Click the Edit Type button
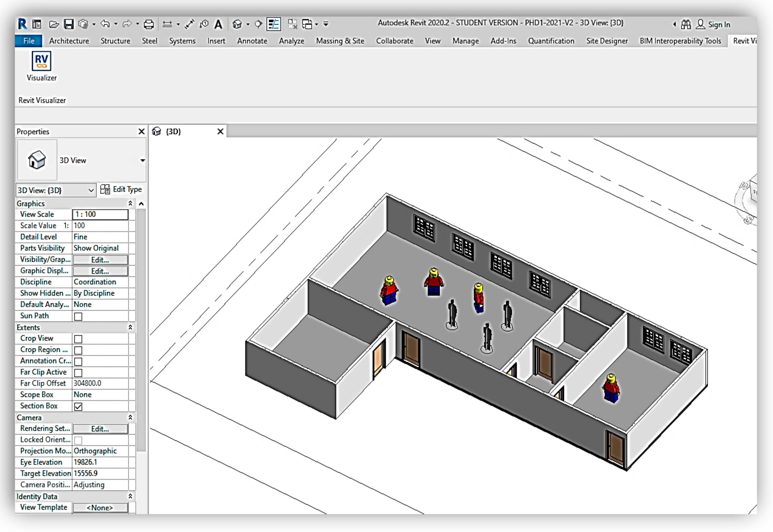 tap(121, 190)
